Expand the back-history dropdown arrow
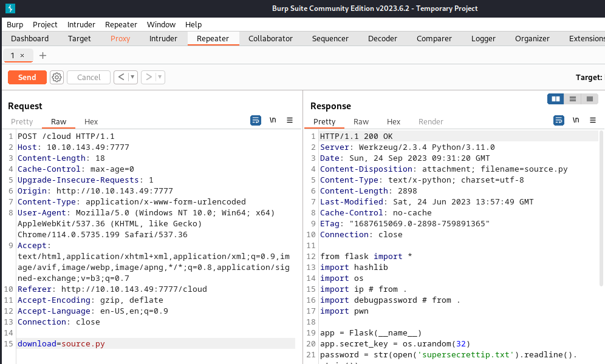The image size is (605, 364). [132, 78]
